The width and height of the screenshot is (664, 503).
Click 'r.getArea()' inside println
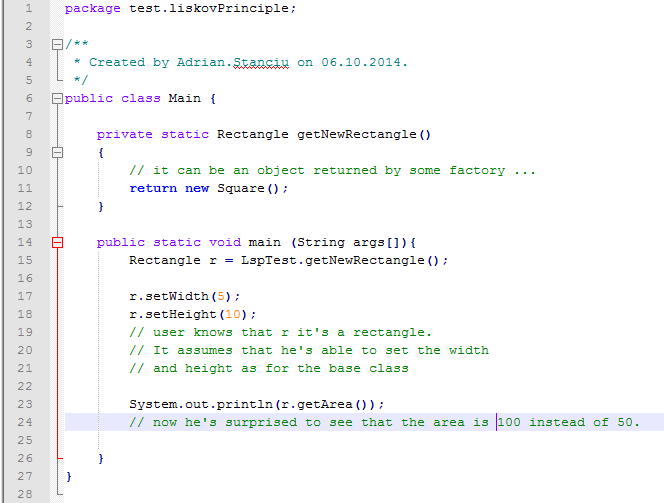pos(328,404)
